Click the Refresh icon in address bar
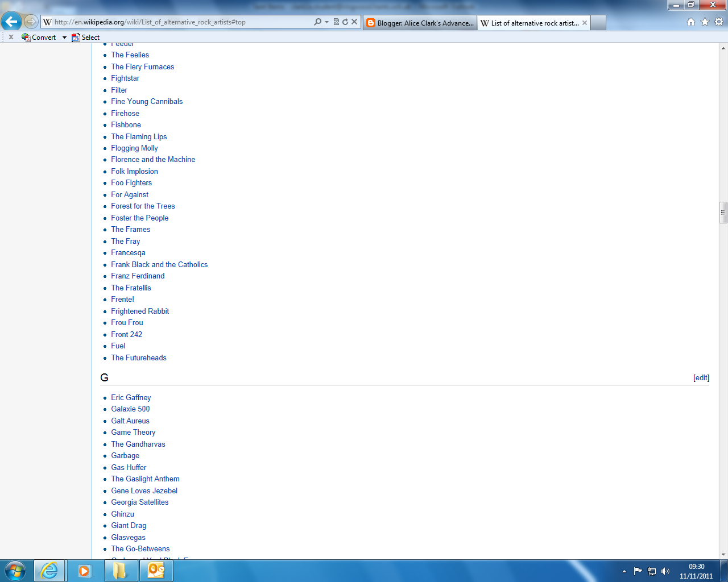The width and height of the screenshot is (728, 582). pyautogui.click(x=345, y=22)
